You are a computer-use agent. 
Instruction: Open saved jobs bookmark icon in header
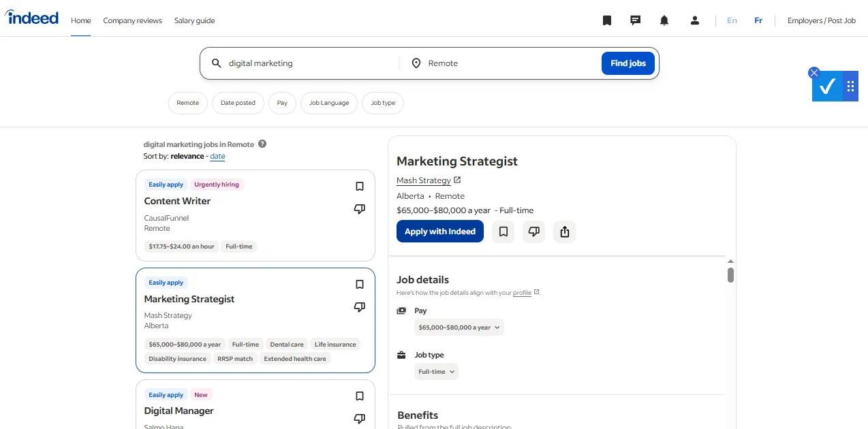coord(607,20)
